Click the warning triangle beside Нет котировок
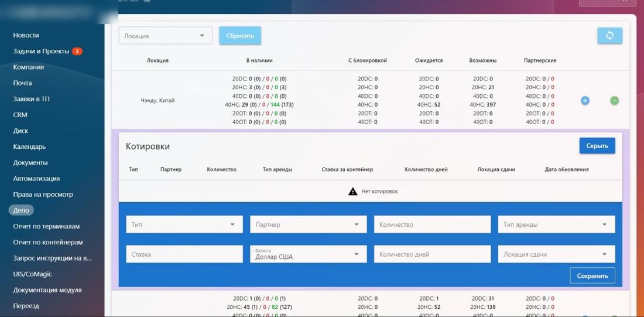 coord(353,191)
